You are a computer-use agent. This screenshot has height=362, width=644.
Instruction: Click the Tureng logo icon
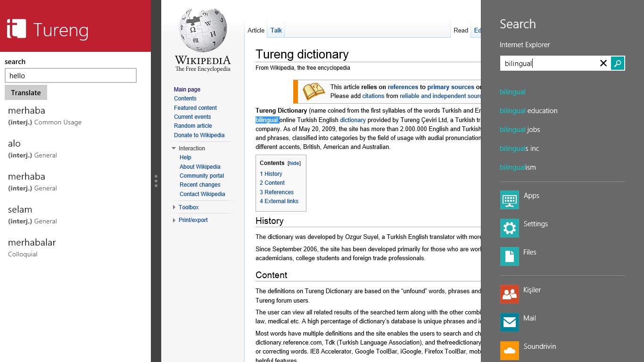coord(17,29)
